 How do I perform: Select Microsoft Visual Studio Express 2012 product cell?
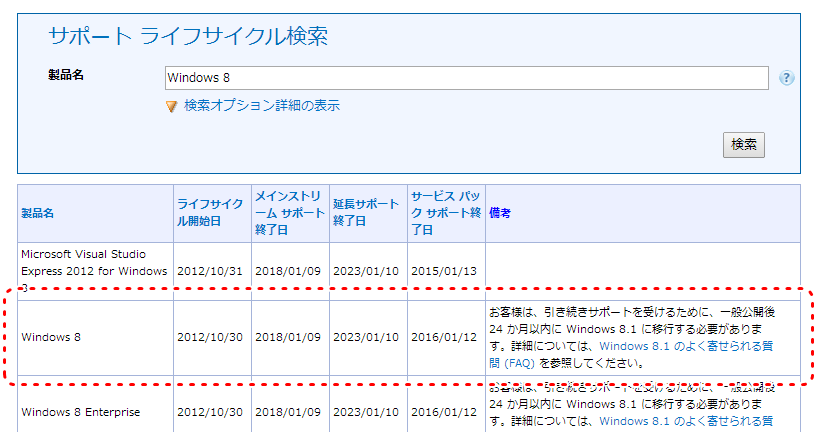coord(95,271)
